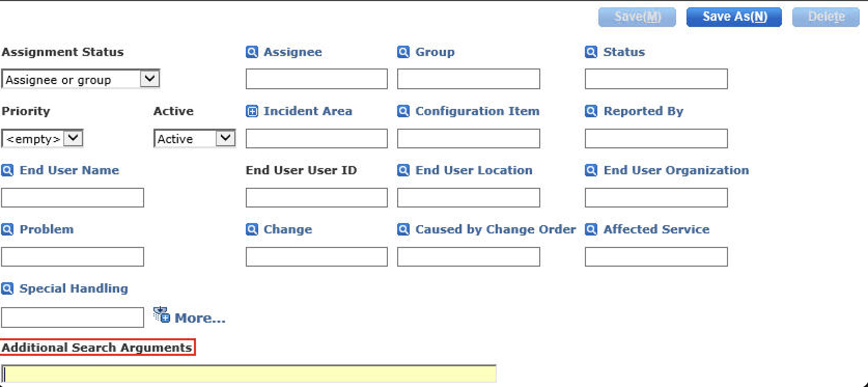Open the Special Handling lookup icon
The image size is (868, 387).
click(x=7, y=288)
